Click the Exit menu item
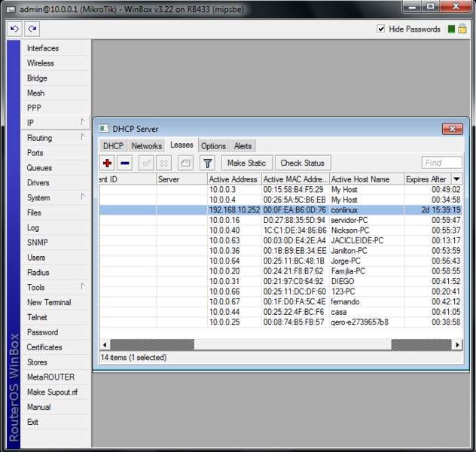This screenshot has width=476, height=452. [x=56, y=422]
